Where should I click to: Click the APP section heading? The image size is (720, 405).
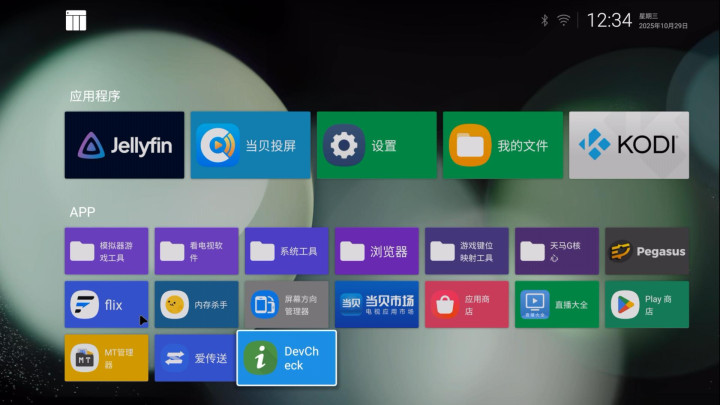[82, 212]
